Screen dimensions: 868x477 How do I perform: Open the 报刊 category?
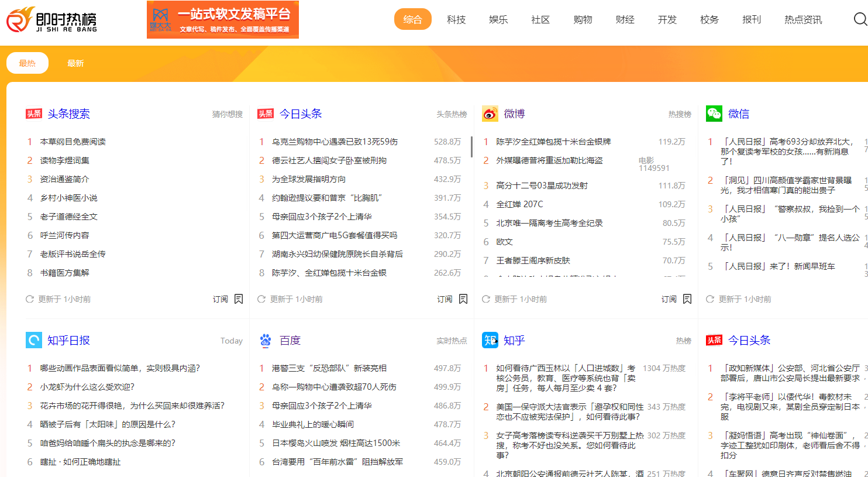(752, 20)
